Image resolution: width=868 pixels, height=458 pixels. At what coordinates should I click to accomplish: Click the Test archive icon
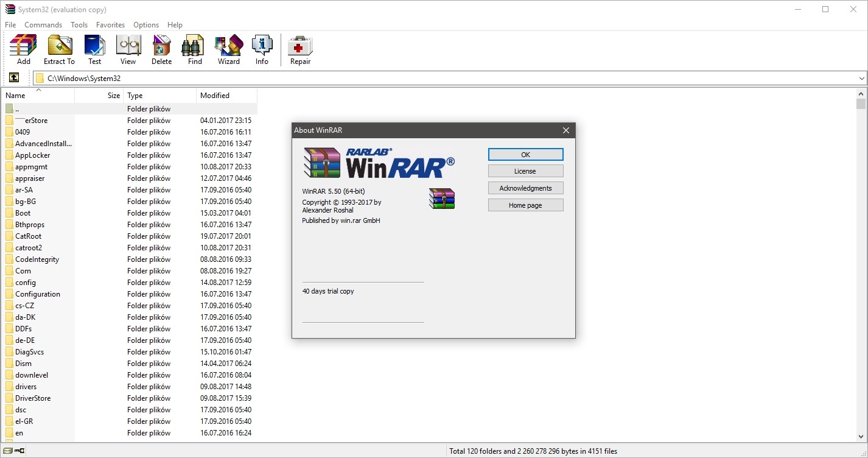coord(95,45)
